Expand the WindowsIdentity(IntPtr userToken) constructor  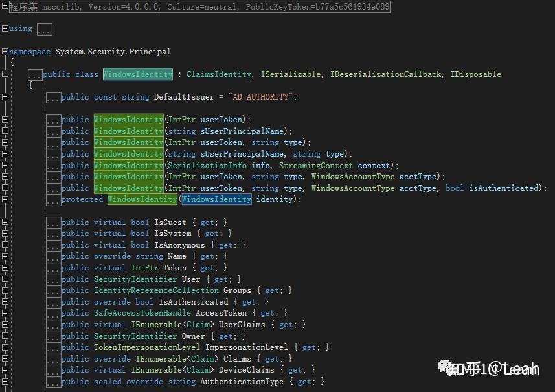click(x=5, y=120)
